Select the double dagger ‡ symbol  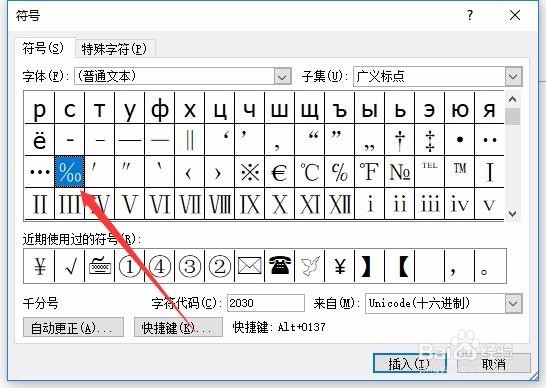tap(429, 140)
